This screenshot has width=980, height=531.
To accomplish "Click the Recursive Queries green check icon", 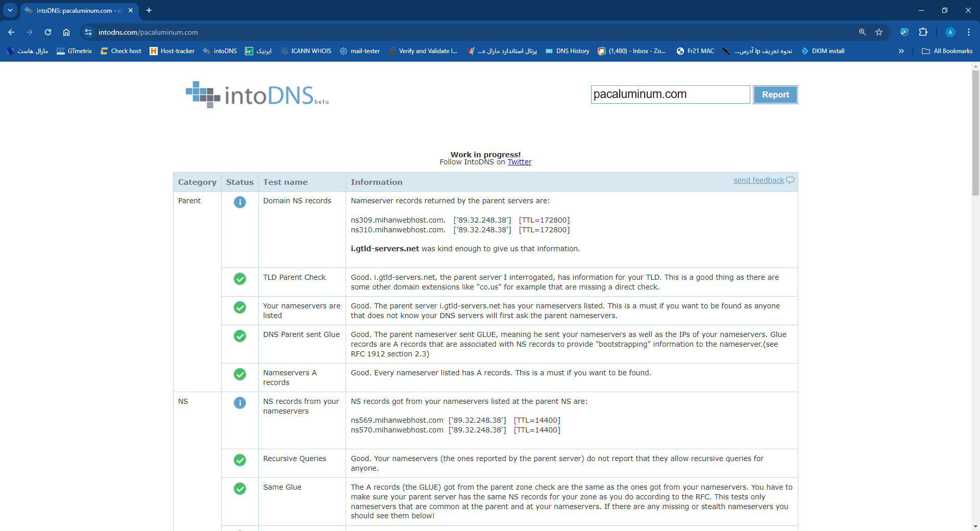I will (x=240, y=460).
